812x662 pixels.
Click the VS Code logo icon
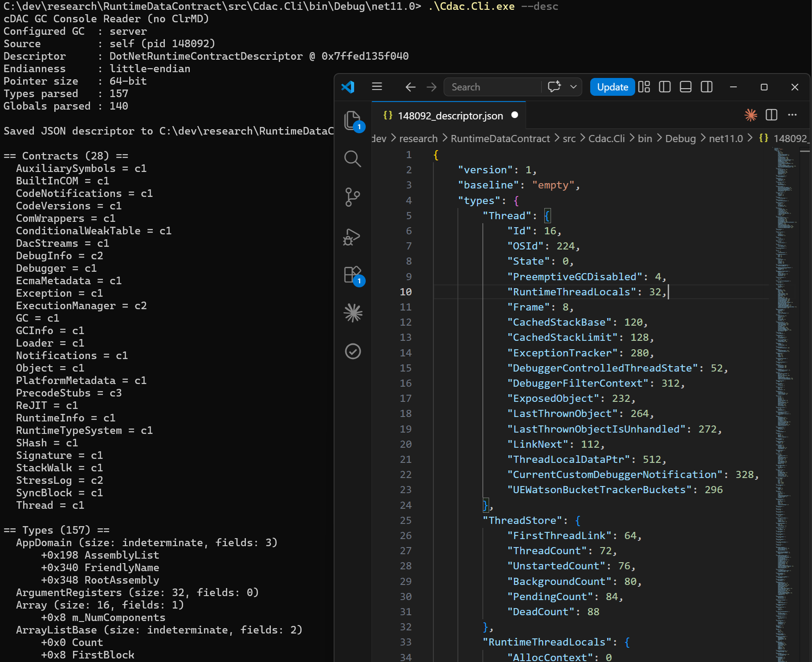click(x=348, y=86)
